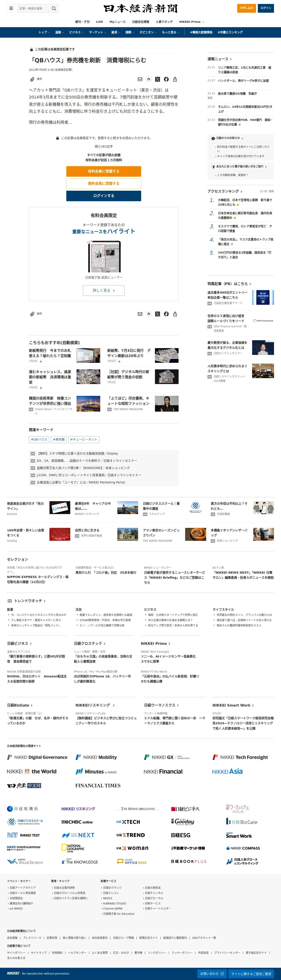Open 朝刊・夕刊 menu item
This screenshot has height=980, width=281.
(x=82, y=22)
